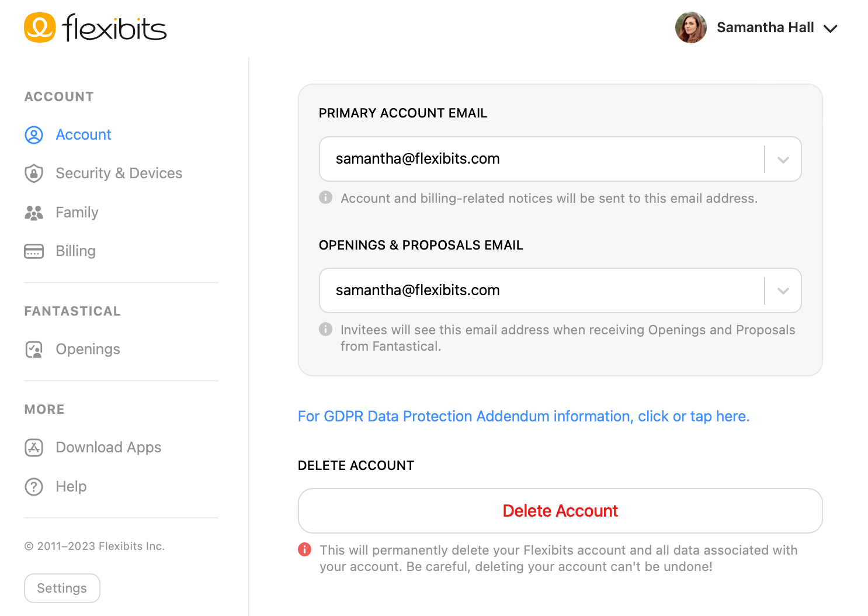The image size is (868, 616).
Task: Click the flexibits wordmark text
Action: pyautogui.click(x=114, y=27)
